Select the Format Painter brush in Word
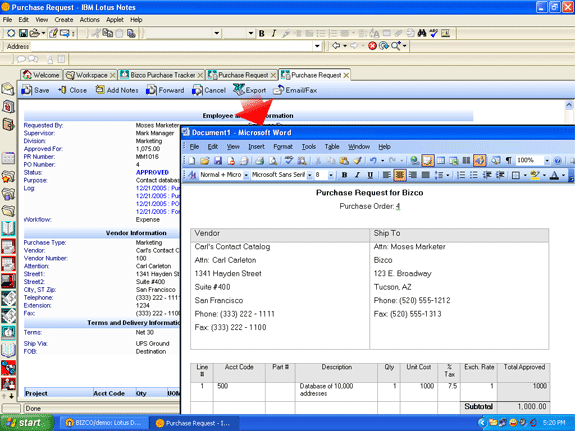This screenshot has width=575, height=431. click(x=357, y=160)
